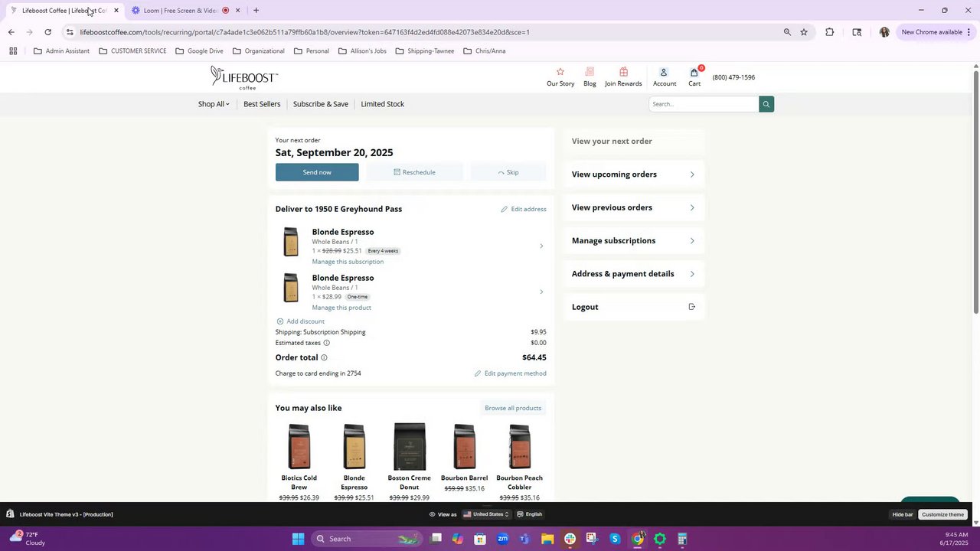Select the Lifeboost Coffee browser tab
The image size is (980, 551).
[x=63, y=11]
